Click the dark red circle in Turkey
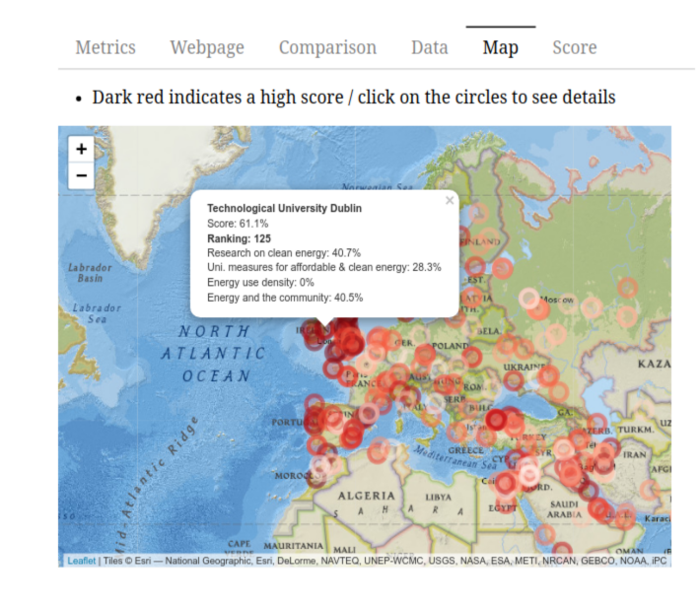Viewport: 700px width, 604px height. tap(496, 420)
